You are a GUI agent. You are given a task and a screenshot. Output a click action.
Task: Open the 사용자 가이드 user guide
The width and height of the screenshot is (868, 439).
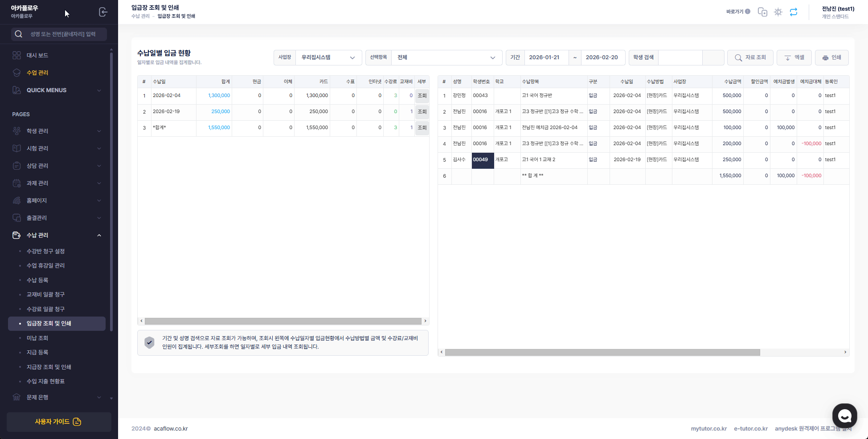(x=59, y=422)
